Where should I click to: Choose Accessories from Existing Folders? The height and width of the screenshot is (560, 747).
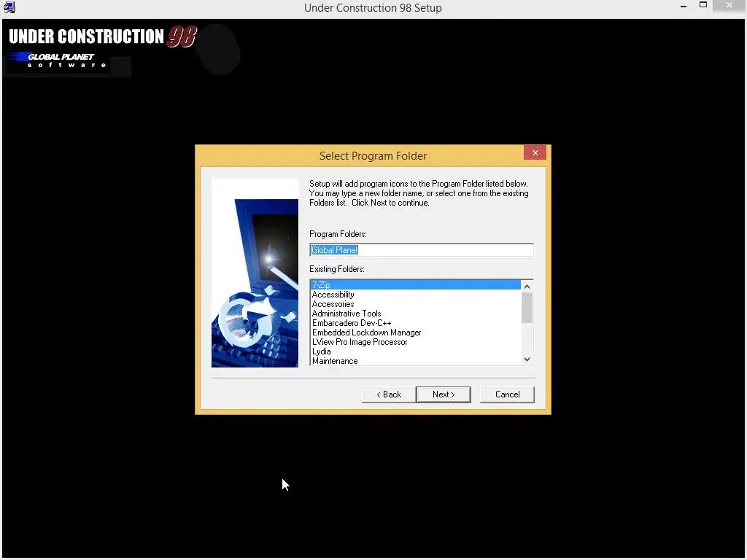415,304
